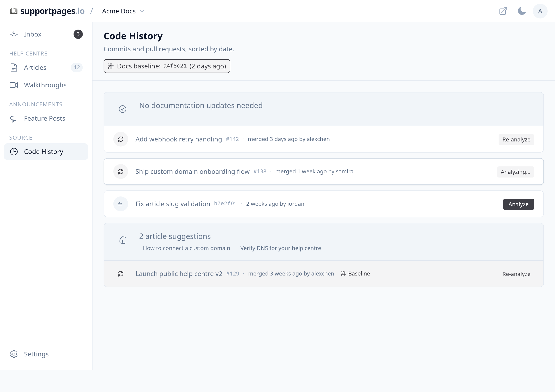Viewport: 555px width, 392px height.
Task: Click the Analyzing... status button
Action: (x=516, y=172)
